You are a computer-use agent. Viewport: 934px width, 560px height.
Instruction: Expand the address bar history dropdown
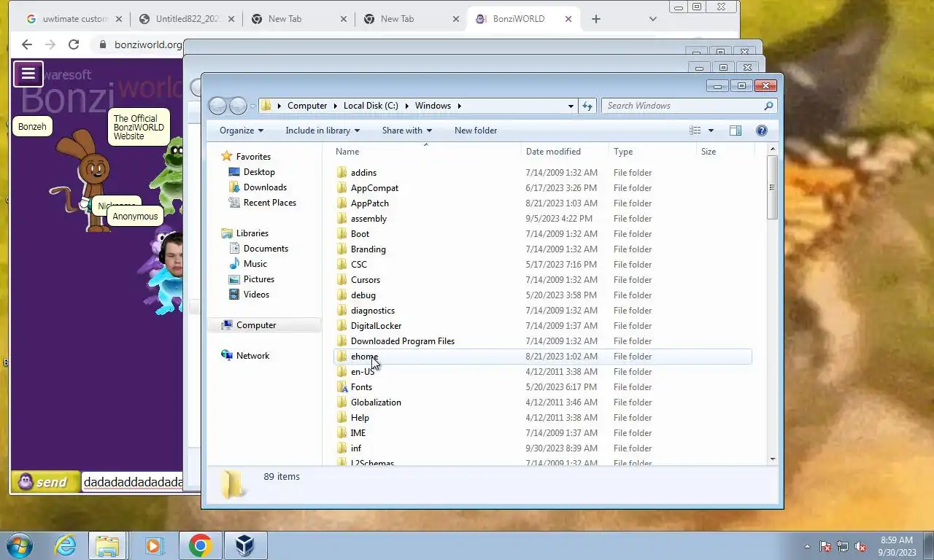click(571, 106)
